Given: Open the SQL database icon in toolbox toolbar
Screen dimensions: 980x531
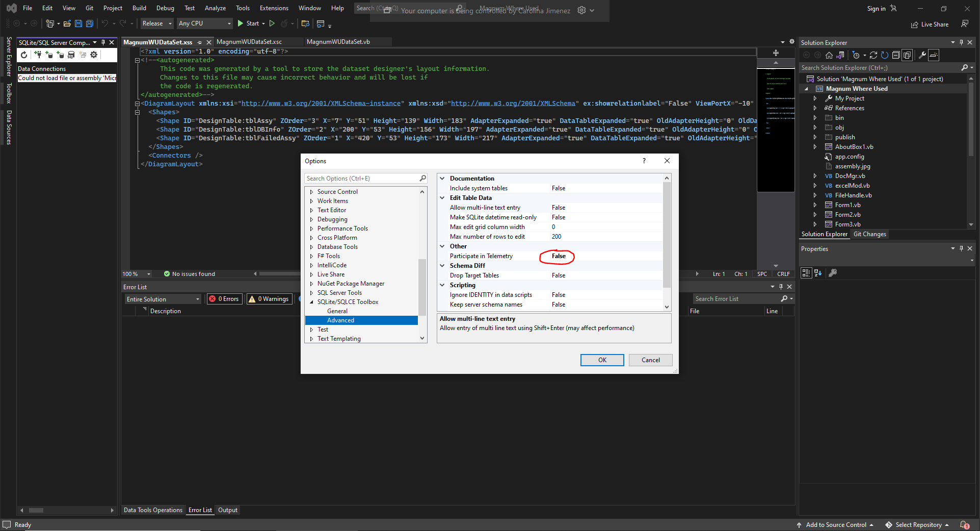Looking at the screenshot, I should (71, 55).
